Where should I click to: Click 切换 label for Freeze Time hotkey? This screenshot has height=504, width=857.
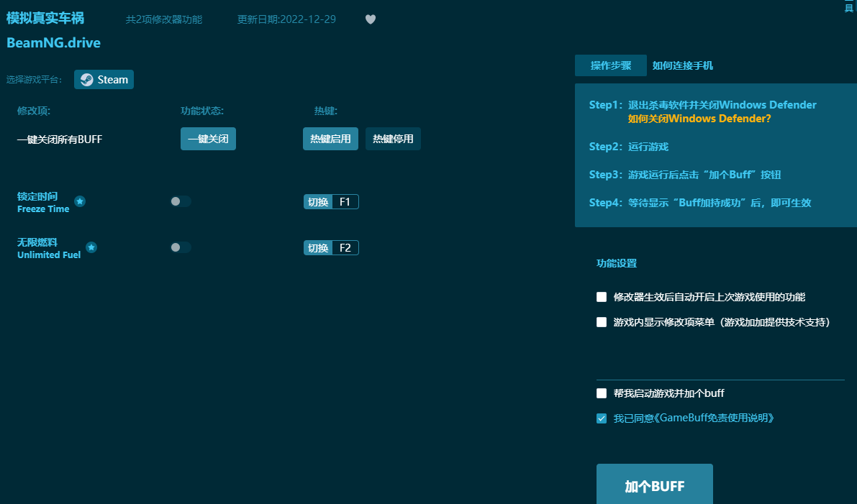[x=318, y=202]
